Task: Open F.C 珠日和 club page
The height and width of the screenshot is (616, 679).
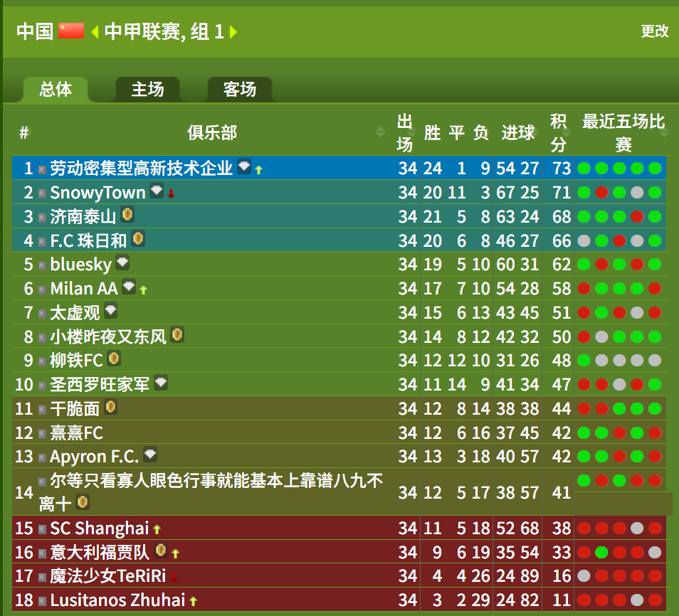Action: tap(88, 240)
